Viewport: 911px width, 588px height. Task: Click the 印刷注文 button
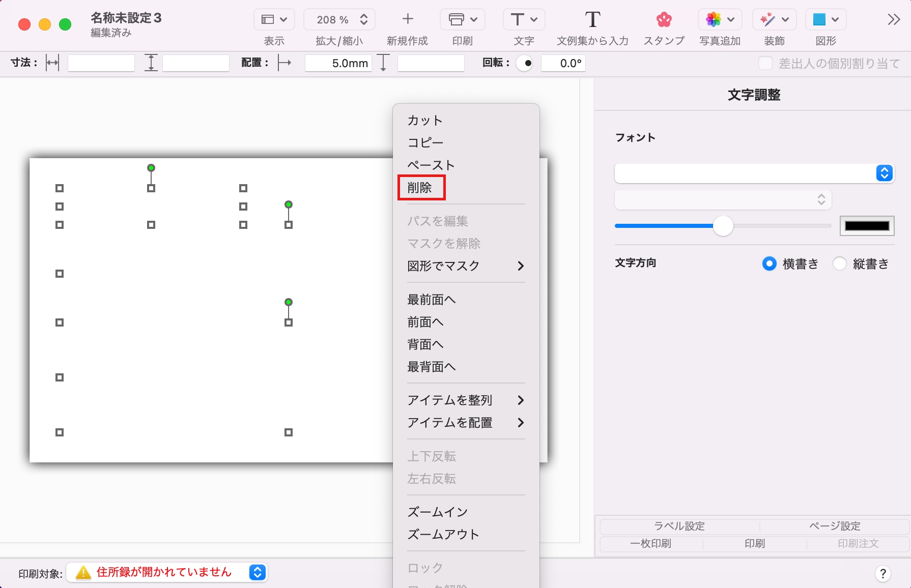click(x=858, y=543)
